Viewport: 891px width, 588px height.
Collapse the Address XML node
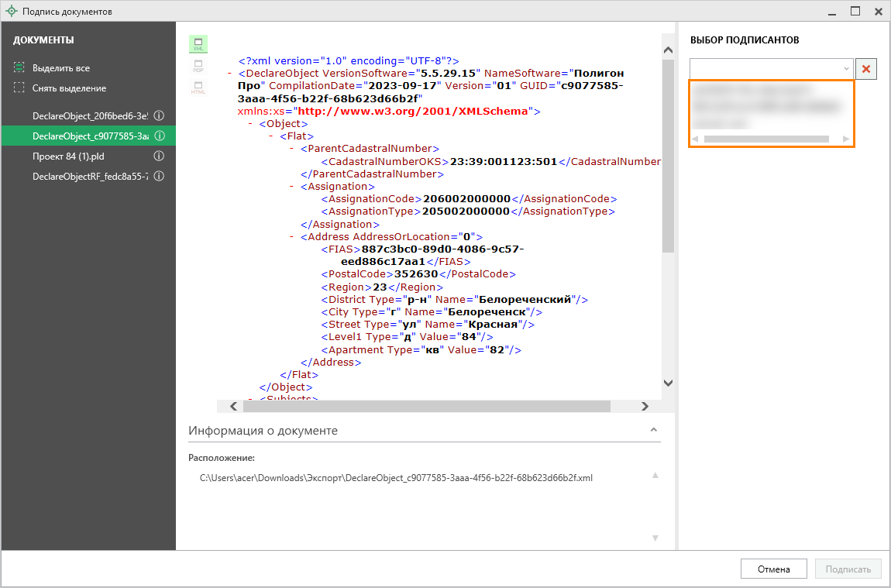pyautogui.click(x=291, y=236)
